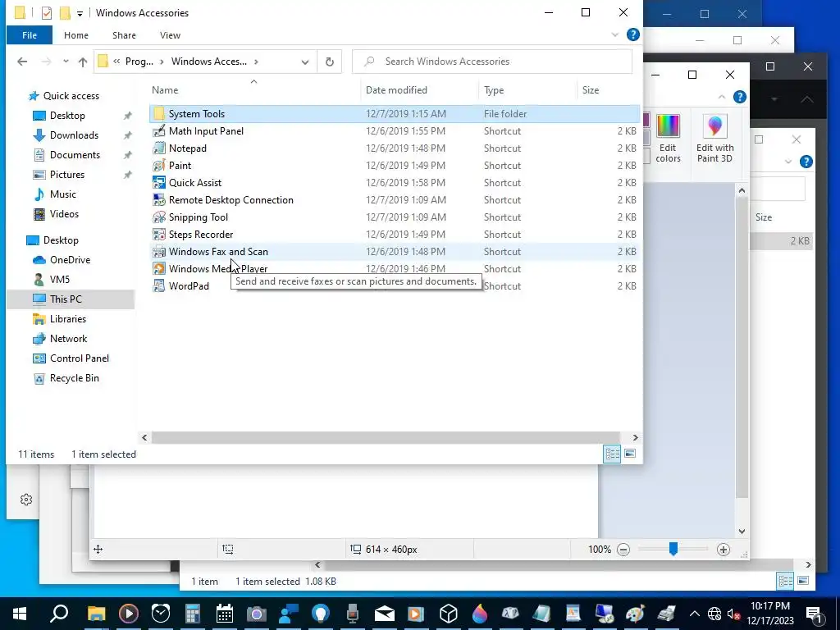Click Paint's vertical scrollbar down arrow
This screenshot has height=630, width=840.
click(742, 532)
